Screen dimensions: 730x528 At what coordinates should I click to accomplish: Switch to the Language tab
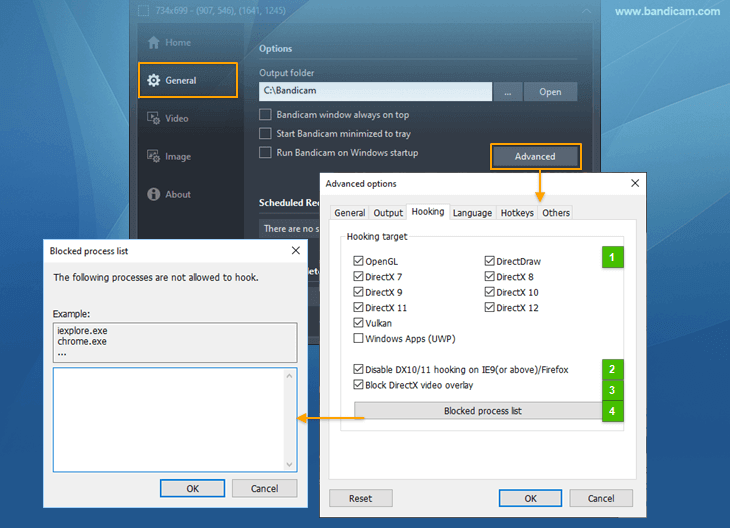click(472, 213)
